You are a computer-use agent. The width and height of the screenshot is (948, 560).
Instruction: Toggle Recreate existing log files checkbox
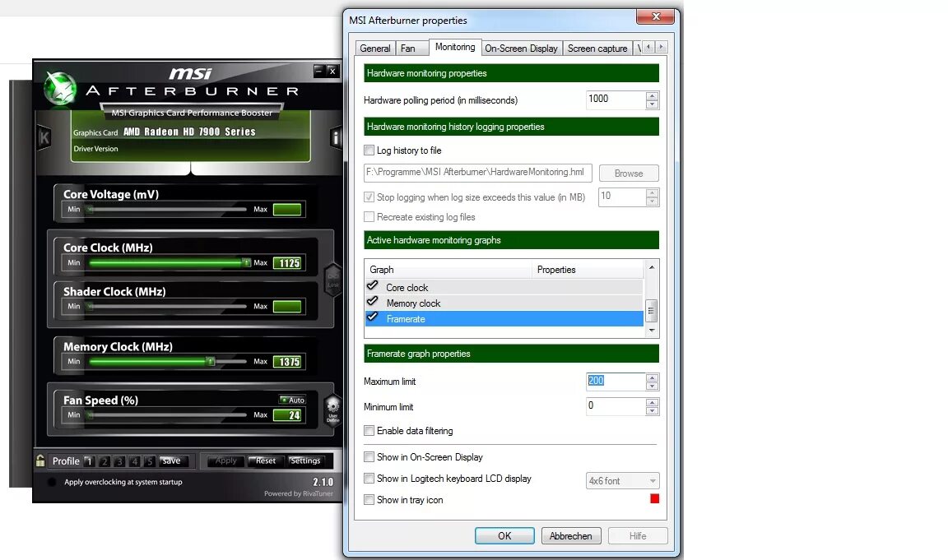[x=369, y=216]
